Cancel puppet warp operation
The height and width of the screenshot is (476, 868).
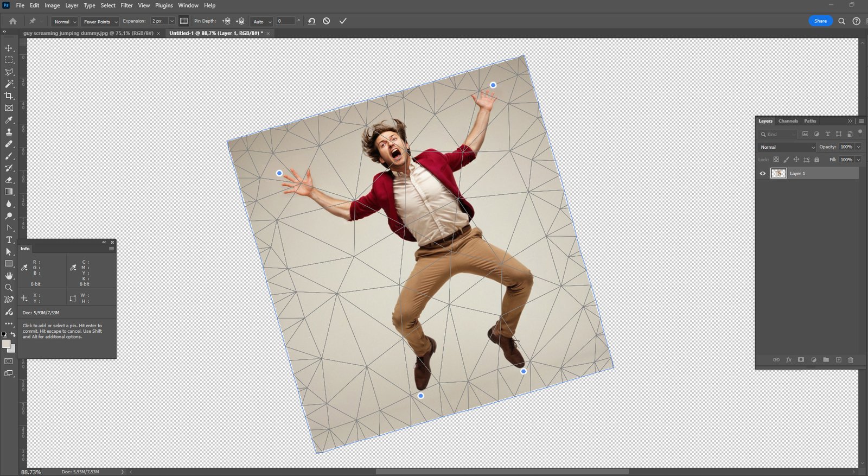[x=327, y=21]
